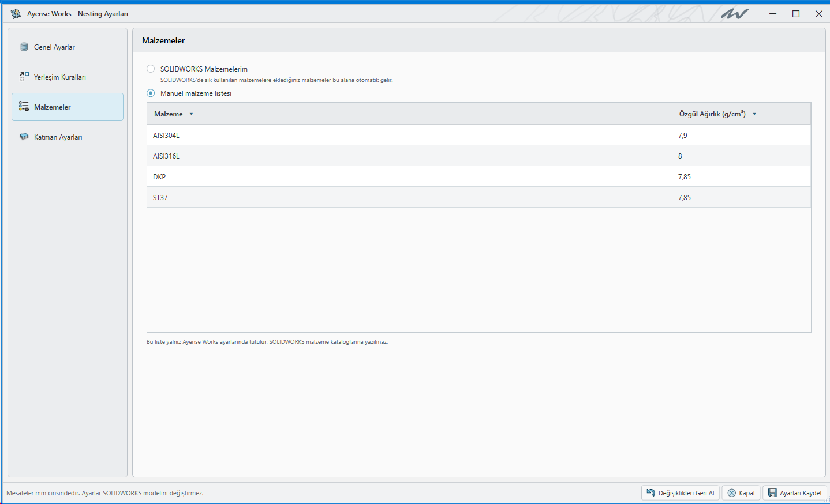Click the hint text "SOLIDWORKS'de sık kullanılan malzemelere"

click(x=276, y=80)
